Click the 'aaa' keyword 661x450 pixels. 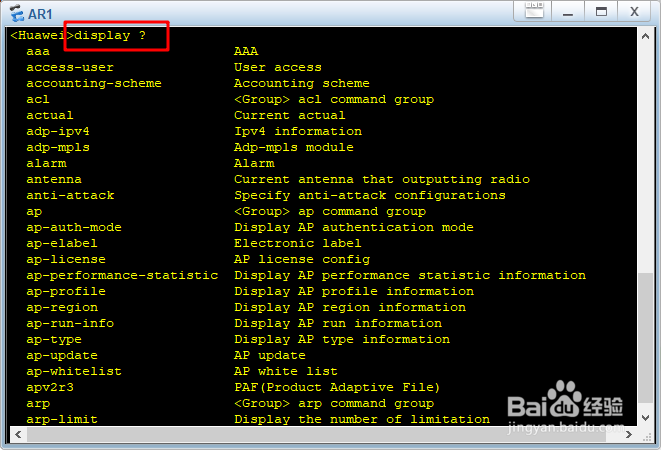coord(38,51)
